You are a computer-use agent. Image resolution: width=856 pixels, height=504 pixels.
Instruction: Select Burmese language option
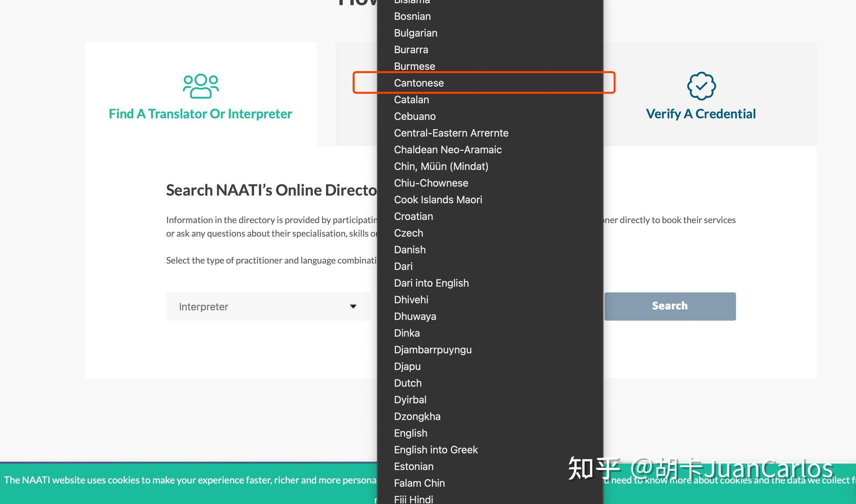tap(414, 66)
